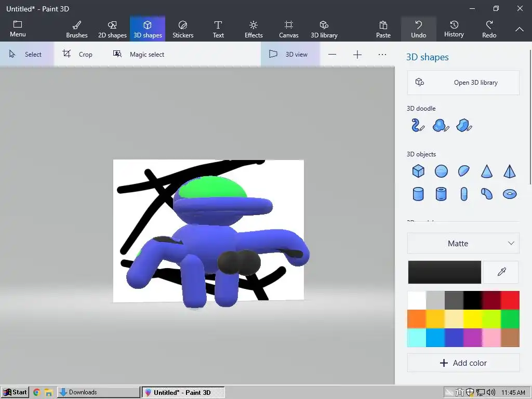Click the Add color button

(x=463, y=363)
